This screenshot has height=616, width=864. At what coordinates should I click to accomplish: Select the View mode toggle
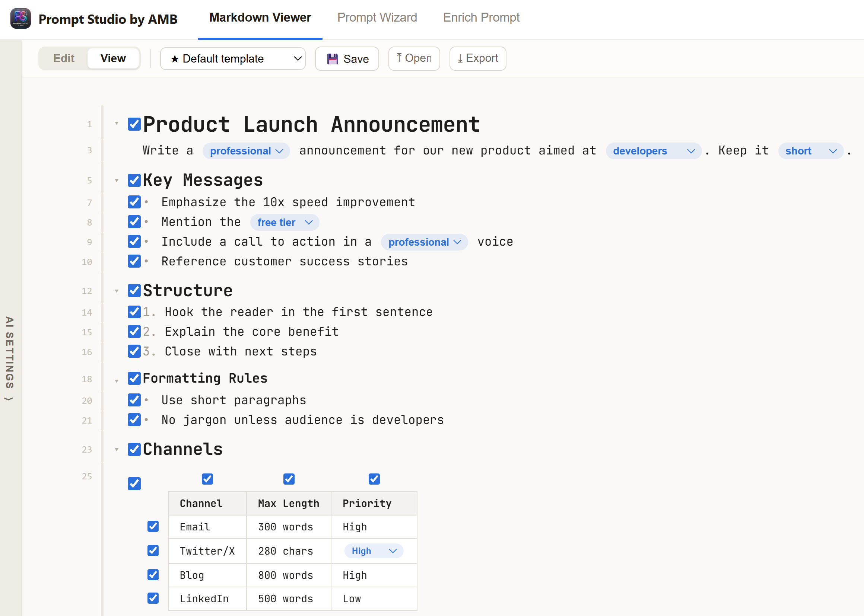pyautogui.click(x=113, y=58)
